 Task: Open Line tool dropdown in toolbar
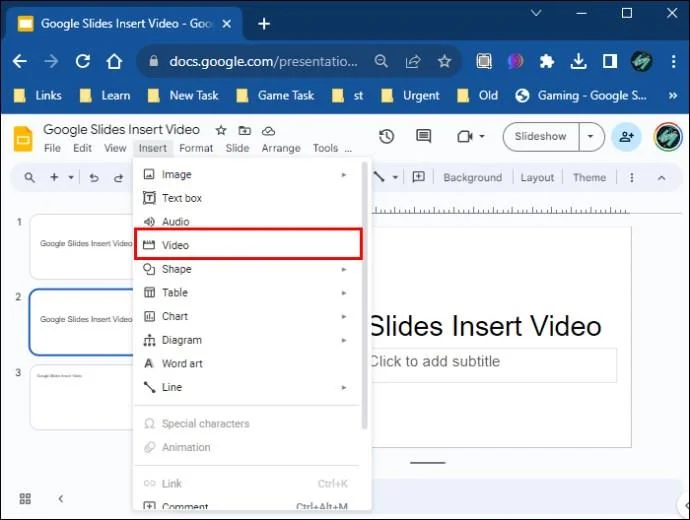[395, 178]
